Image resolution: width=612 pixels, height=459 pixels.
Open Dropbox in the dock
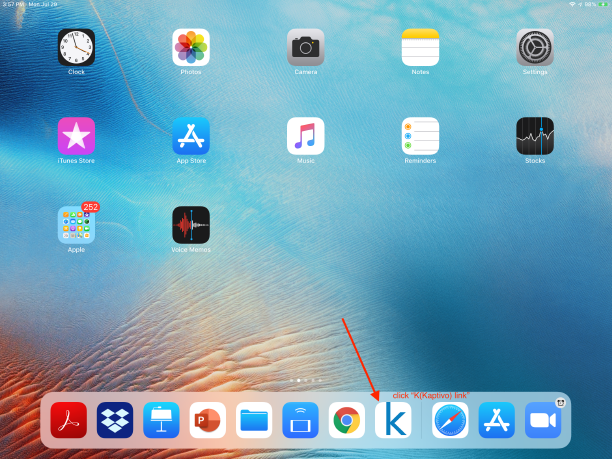point(115,420)
